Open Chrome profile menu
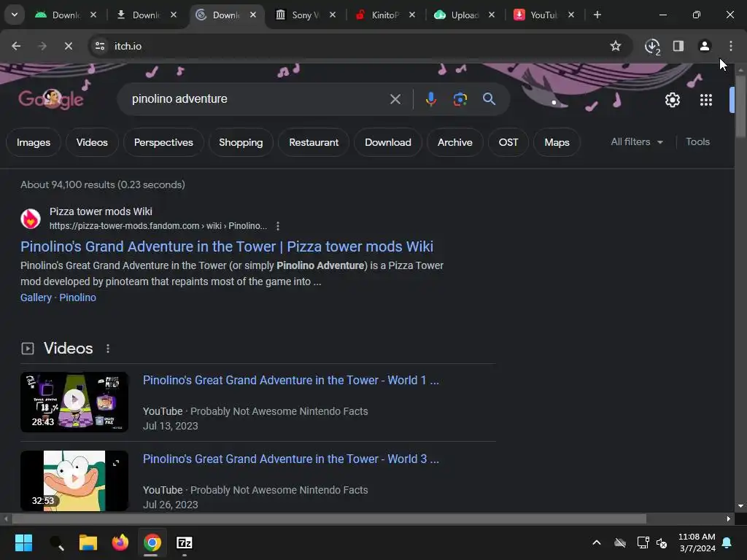Screen dimensions: 747x560 [705, 46]
